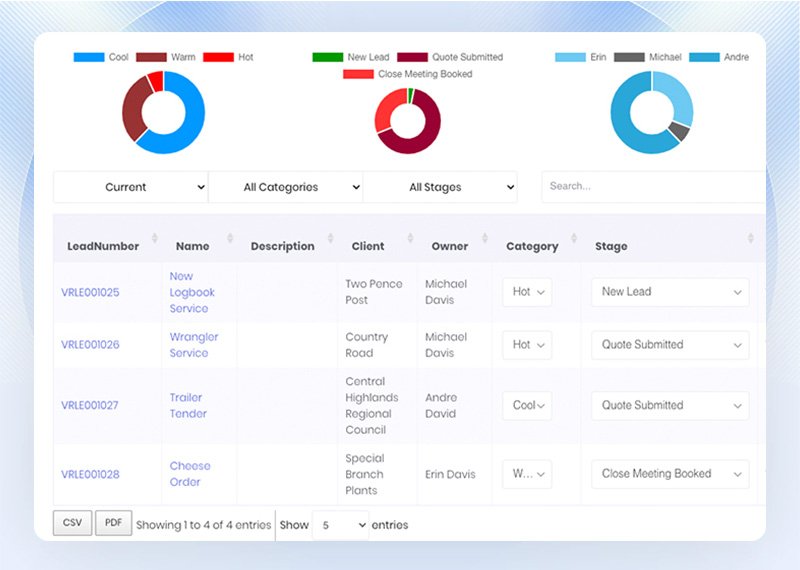The image size is (800, 570).
Task: Toggle the Cool legend swatch
Action: [x=89, y=57]
